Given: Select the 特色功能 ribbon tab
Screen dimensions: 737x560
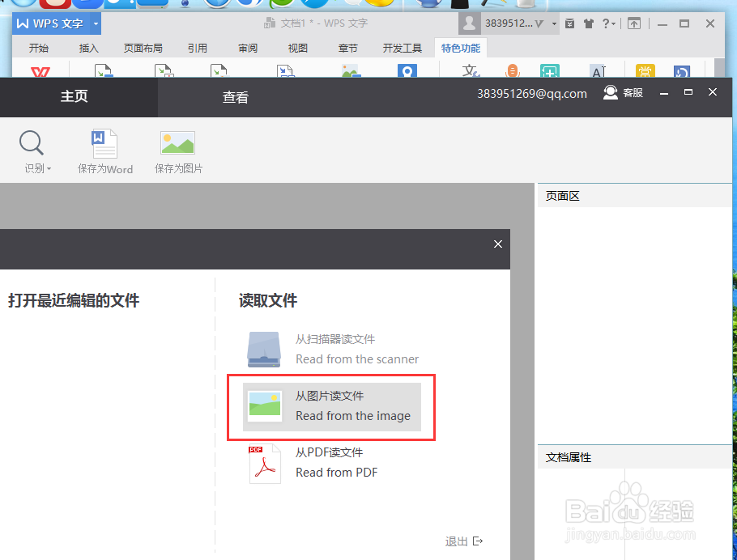Looking at the screenshot, I should coord(460,48).
